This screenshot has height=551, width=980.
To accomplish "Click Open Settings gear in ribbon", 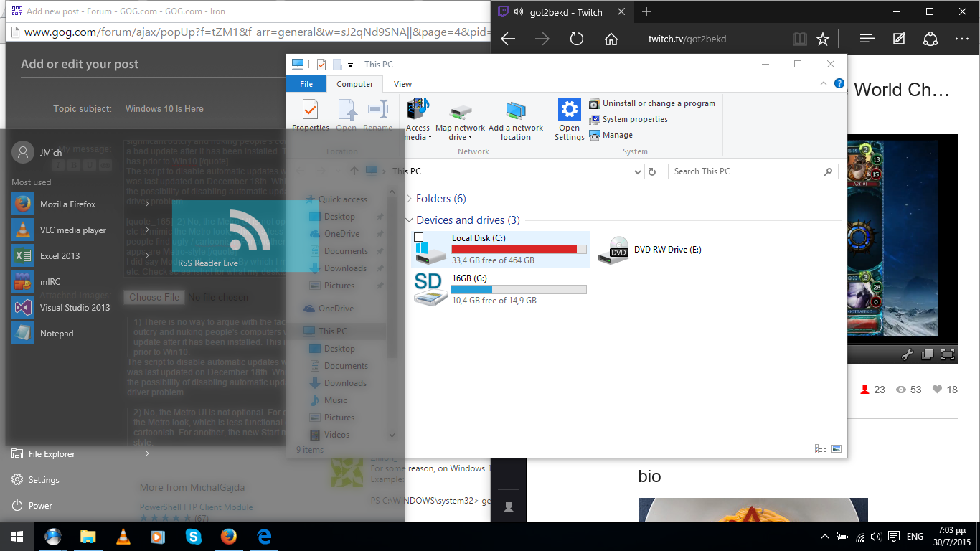I will (x=570, y=110).
